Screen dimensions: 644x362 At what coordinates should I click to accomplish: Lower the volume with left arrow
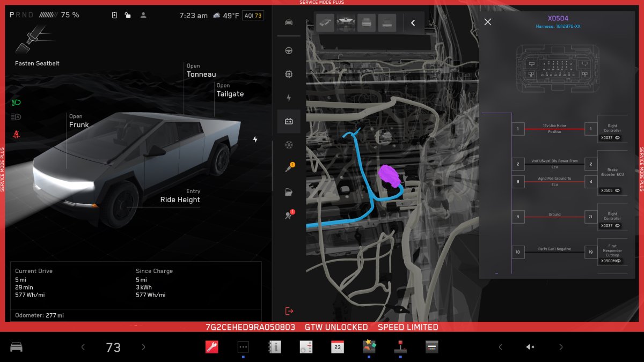coord(500,347)
